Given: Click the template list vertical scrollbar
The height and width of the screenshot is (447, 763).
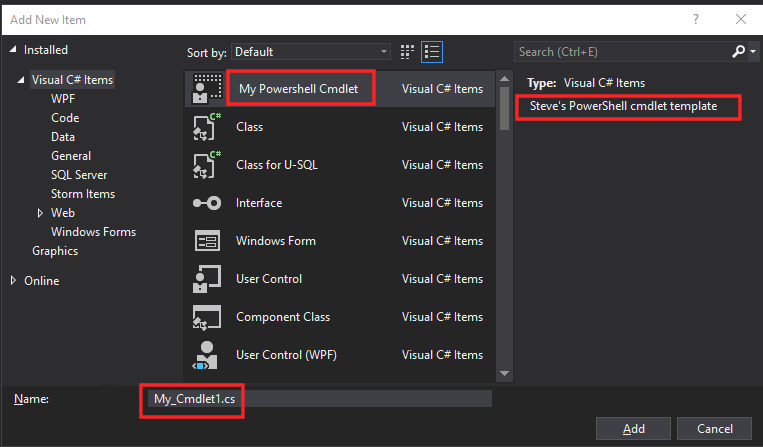Looking at the screenshot, I should click(x=504, y=220).
